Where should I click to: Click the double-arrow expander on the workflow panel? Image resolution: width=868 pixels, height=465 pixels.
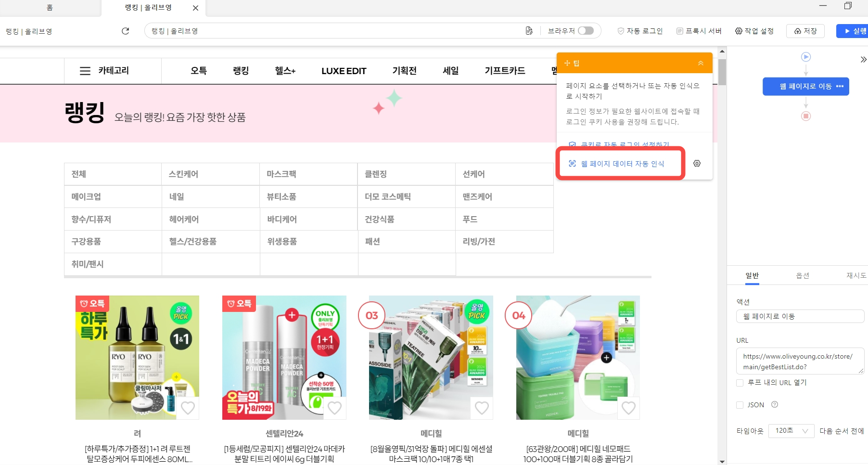point(863,60)
